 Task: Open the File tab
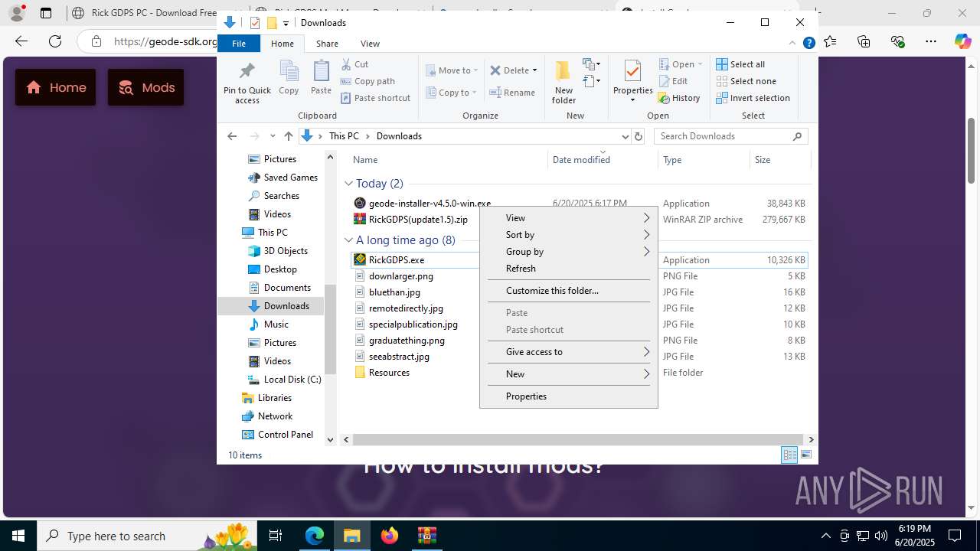[239, 44]
